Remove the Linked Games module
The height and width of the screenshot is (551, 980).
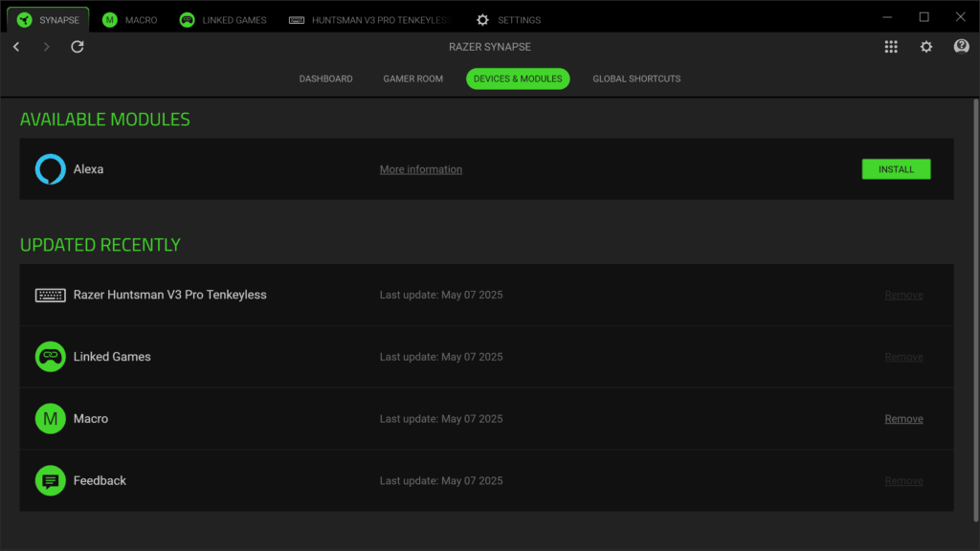[903, 357]
